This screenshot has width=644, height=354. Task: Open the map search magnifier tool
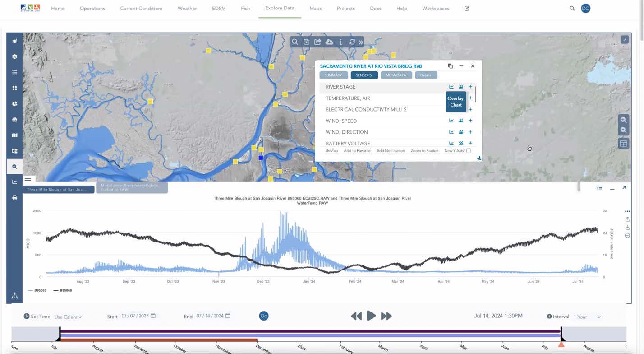point(295,42)
